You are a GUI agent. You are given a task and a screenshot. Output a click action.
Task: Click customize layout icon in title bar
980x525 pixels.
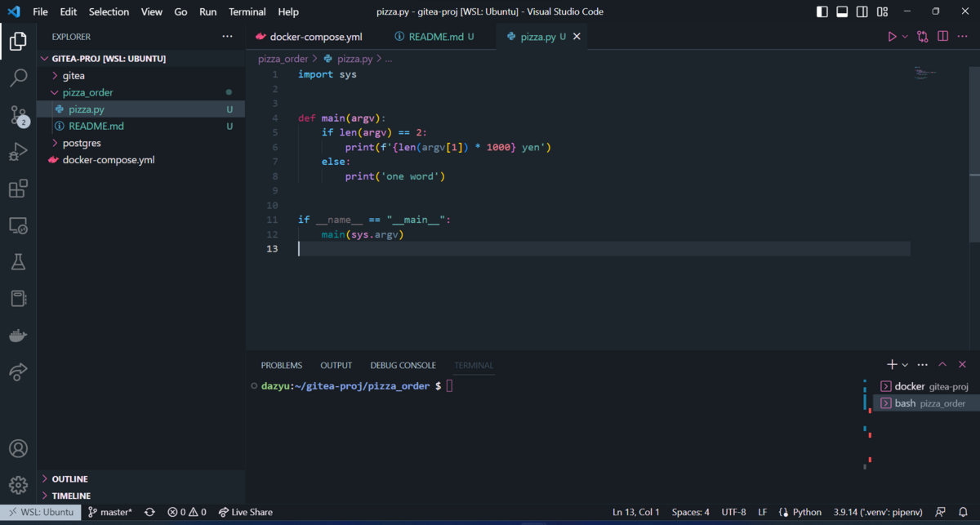click(882, 11)
